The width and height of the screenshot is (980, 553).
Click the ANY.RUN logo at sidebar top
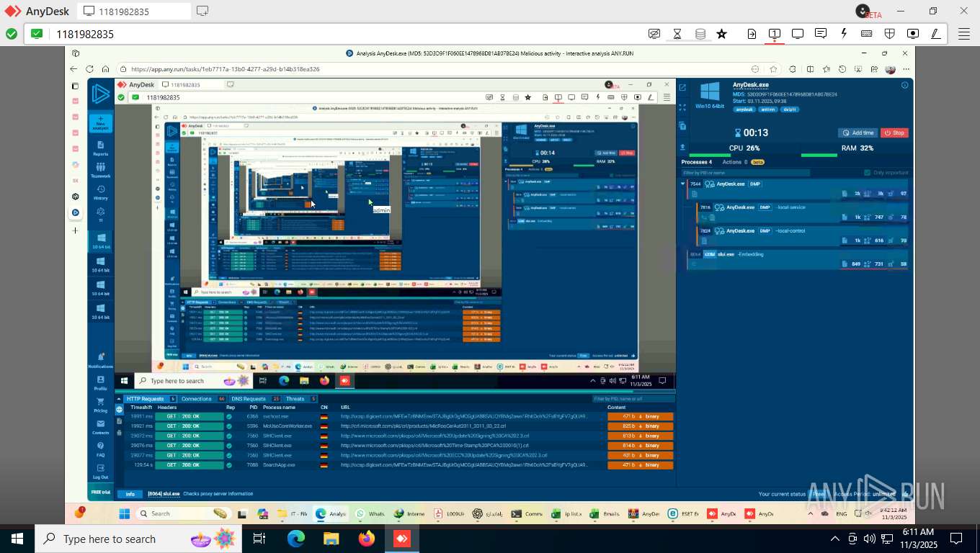(x=100, y=94)
